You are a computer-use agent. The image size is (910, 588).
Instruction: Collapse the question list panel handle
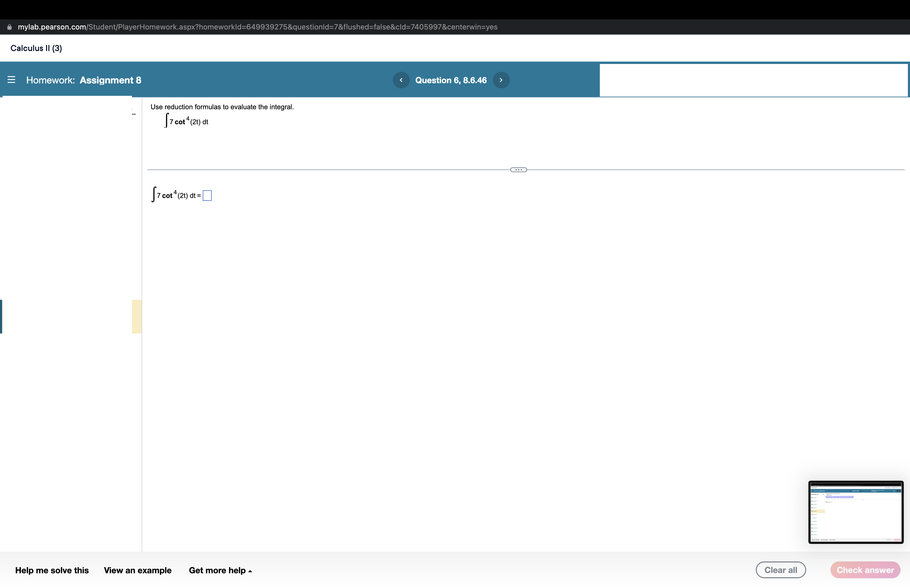point(134,114)
